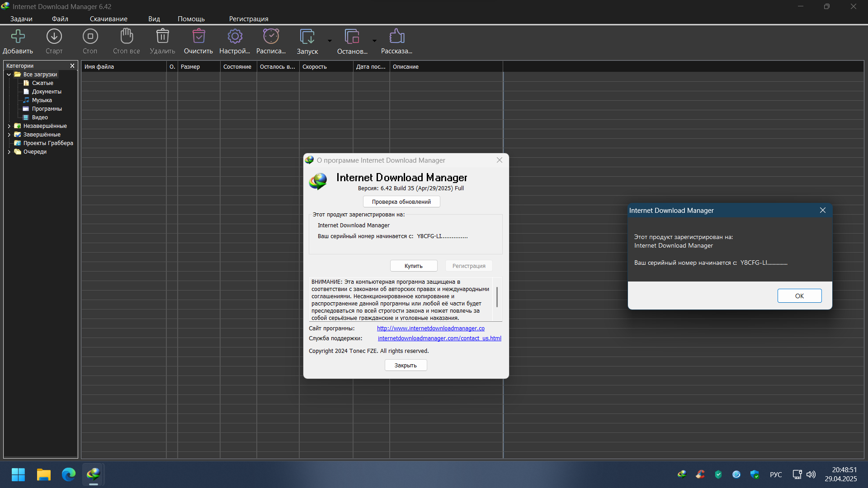Open Microsoft Edge from taskbar

coord(69,474)
